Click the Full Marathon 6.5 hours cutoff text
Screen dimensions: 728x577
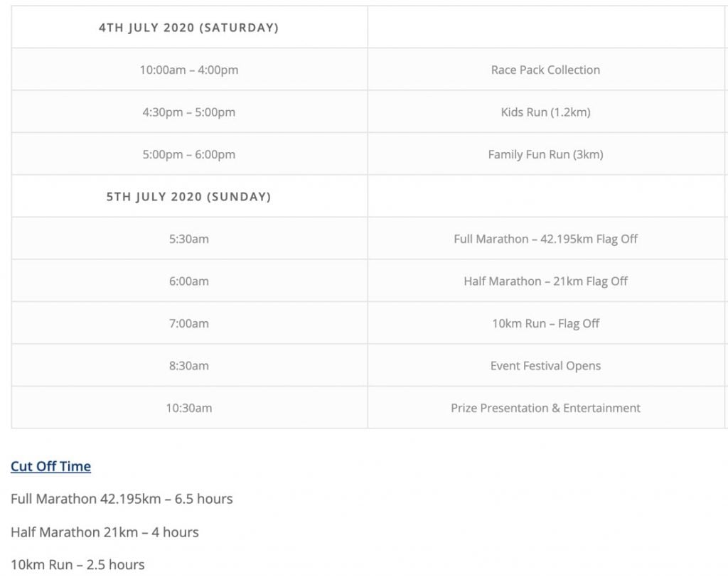[122, 499]
